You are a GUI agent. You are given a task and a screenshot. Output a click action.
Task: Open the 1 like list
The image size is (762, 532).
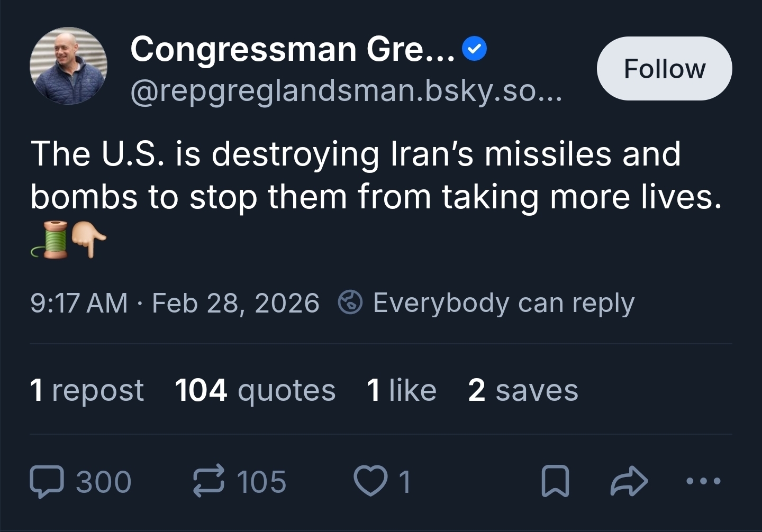[401, 390]
